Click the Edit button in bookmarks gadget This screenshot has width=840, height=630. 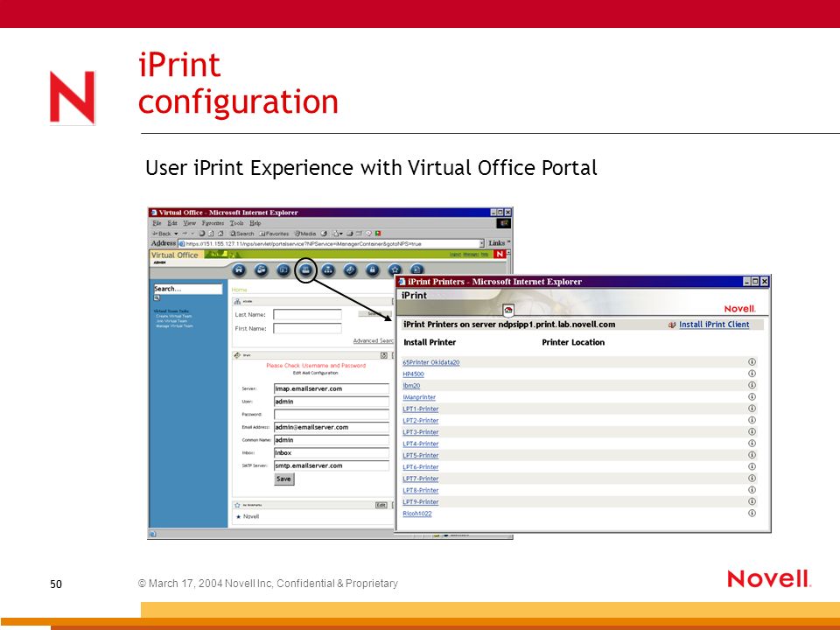pyautogui.click(x=381, y=505)
